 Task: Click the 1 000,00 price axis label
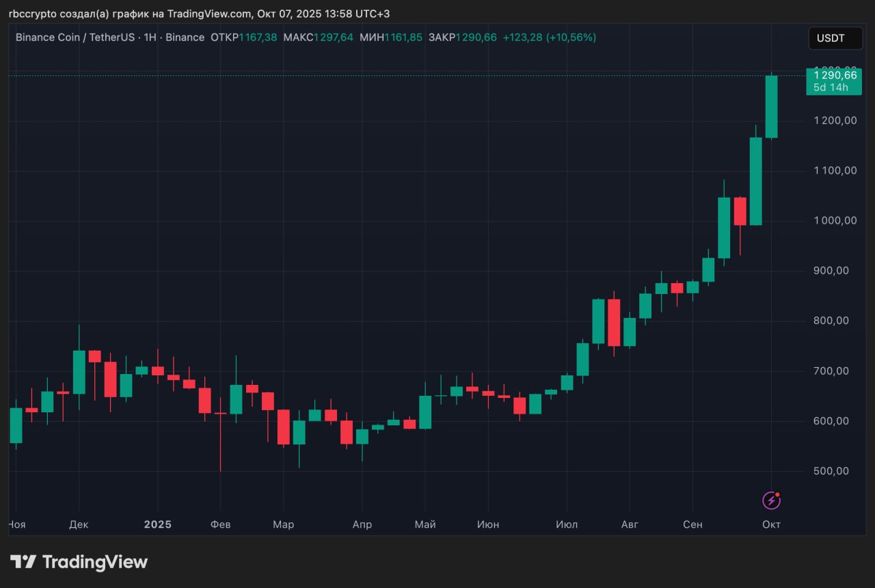coord(830,221)
